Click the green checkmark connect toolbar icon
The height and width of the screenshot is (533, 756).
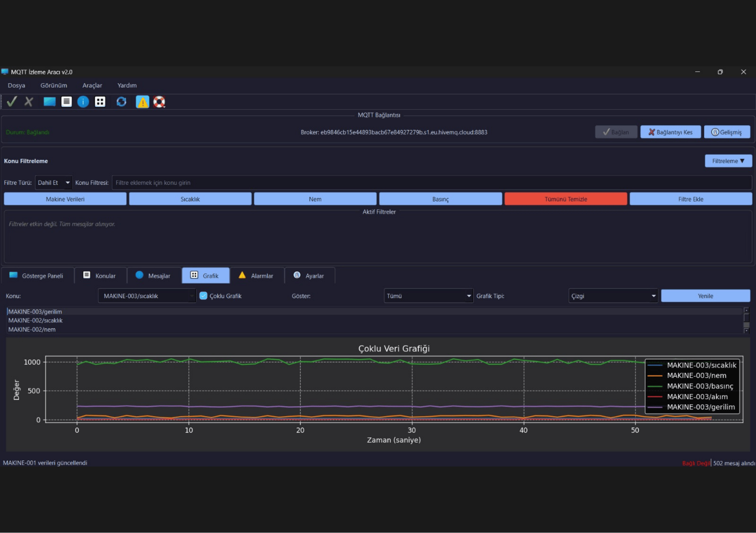click(x=12, y=101)
